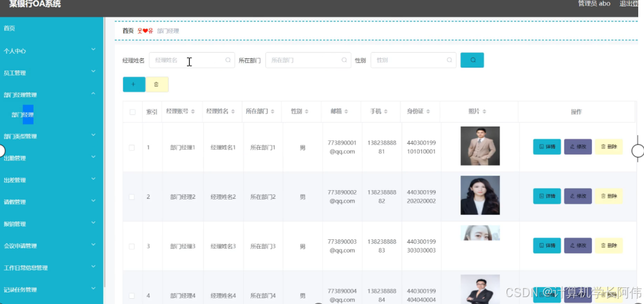This screenshot has height=304, width=644.
Task: Click 删除 for 部门经理1
Action: pyautogui.click(x=609, y=147)
